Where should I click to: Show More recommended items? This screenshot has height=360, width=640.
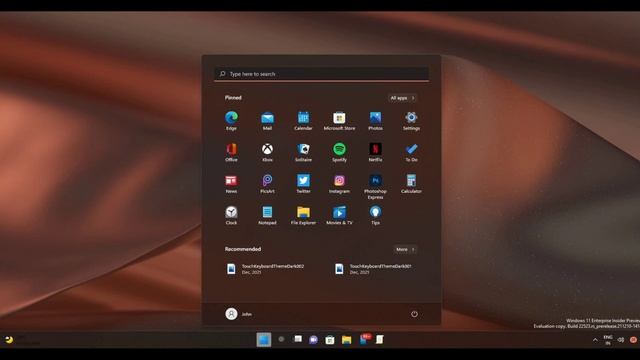pyautogui.click(x=405, y=249)
